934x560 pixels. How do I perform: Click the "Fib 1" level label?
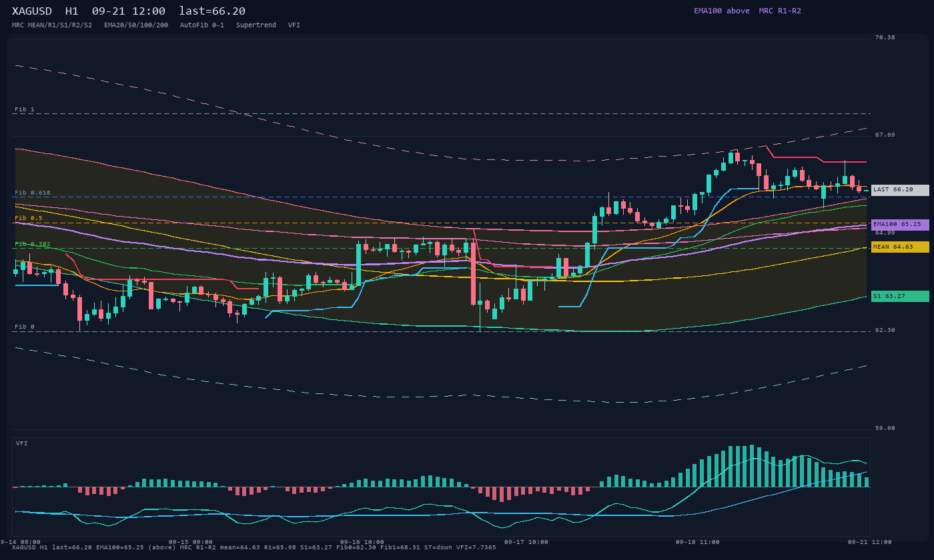click(x=25, y=109)
